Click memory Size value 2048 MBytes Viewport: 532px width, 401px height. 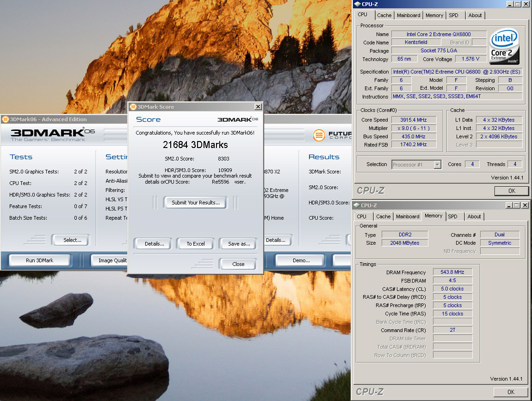click(x=405, y=243)
